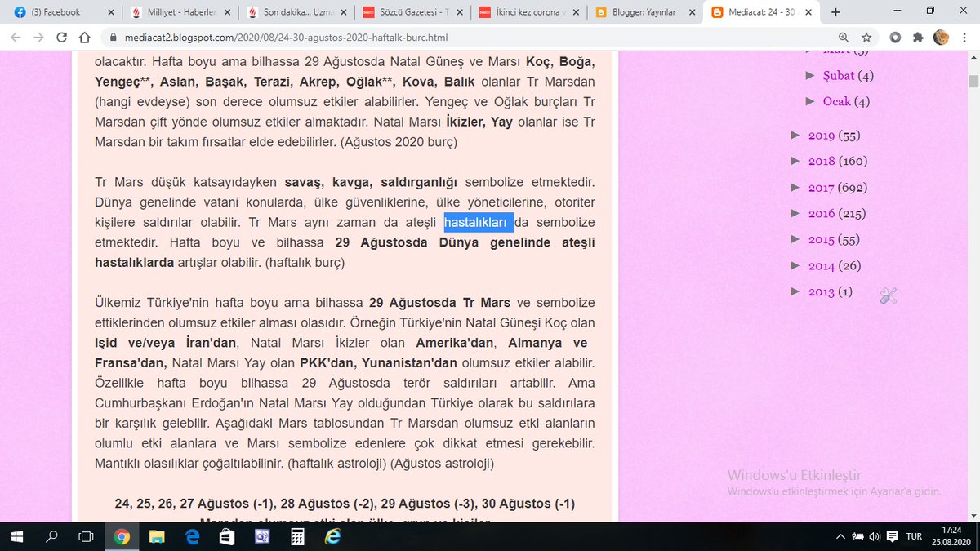Click the round extension icon beside the star

coord(896,38)
